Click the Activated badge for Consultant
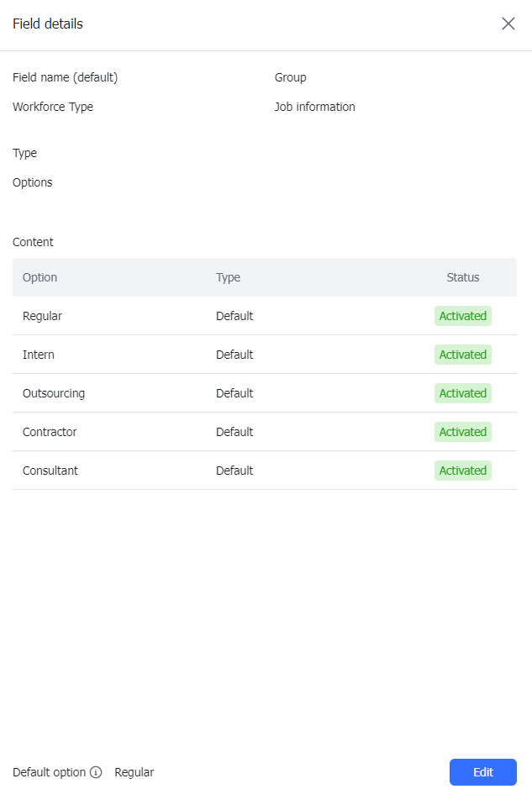The width and height of the screenshot is (532, 810). (x=462, y=471)
